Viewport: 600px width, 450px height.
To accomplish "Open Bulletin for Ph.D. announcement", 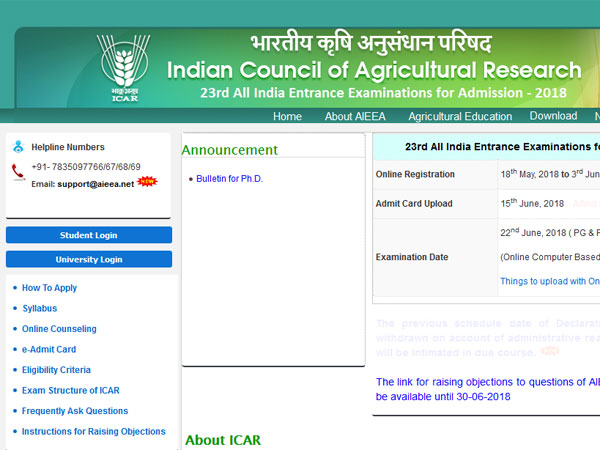I will pos(232,178).
